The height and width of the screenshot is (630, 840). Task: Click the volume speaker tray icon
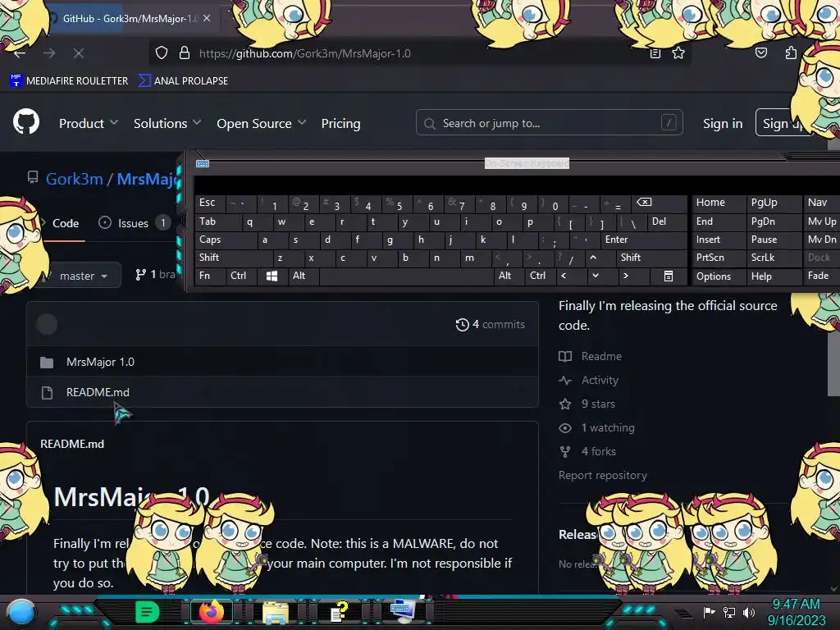coord(749,612)
